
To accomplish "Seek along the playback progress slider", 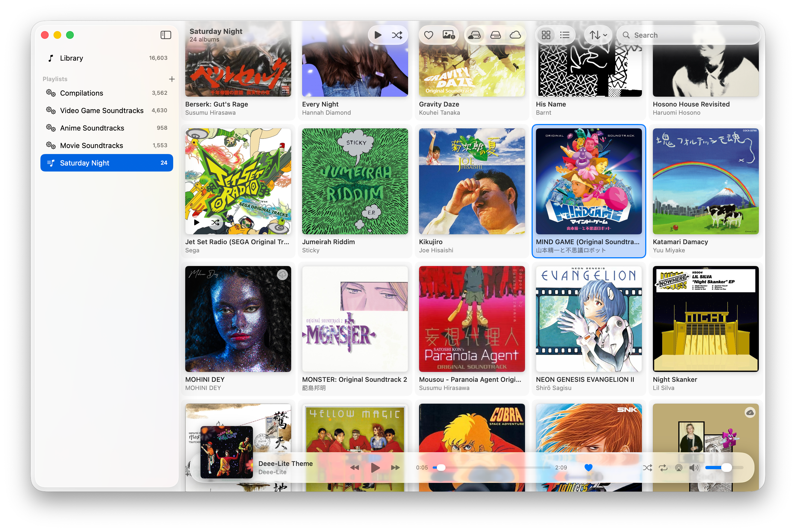I will pyautogui.click(x=491, y=468).
